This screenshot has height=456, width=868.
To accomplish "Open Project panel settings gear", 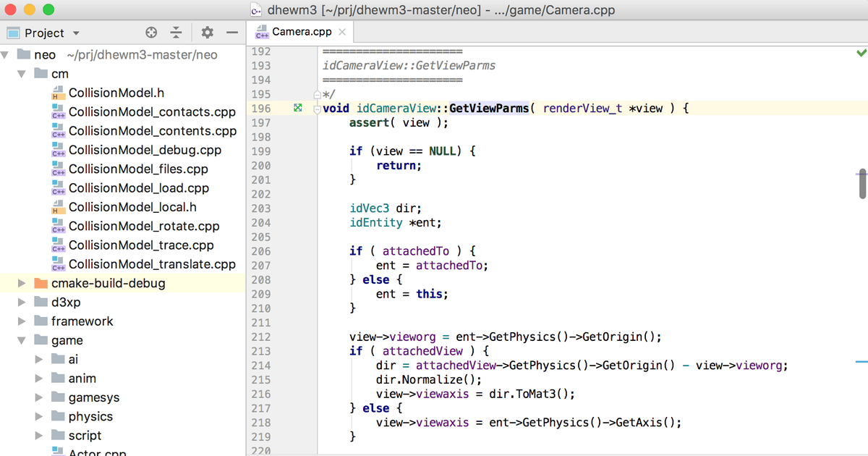I will pos(208,33).
